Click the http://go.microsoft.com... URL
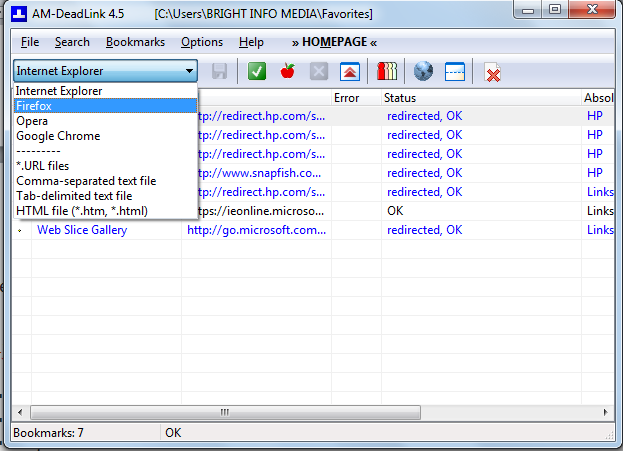 pyautogui.click(x=256, y=230)
